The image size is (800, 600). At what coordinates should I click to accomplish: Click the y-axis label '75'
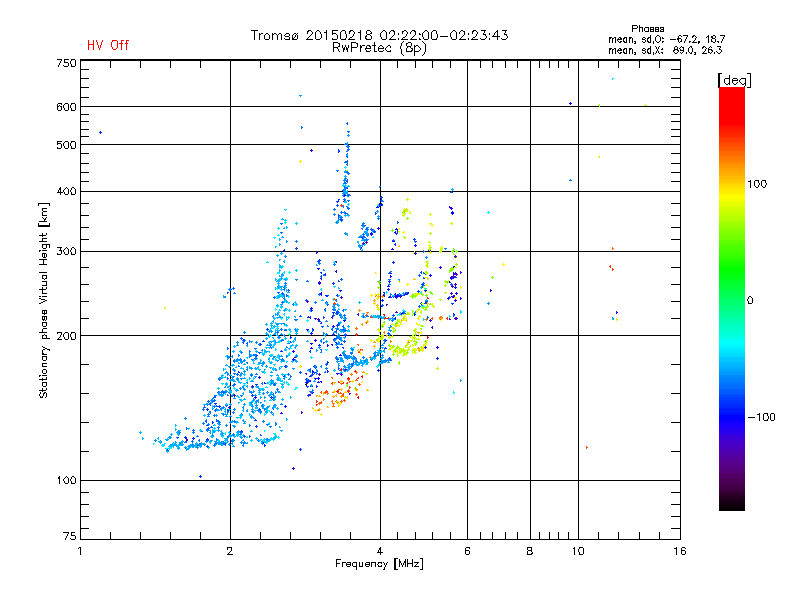[70, 536]
